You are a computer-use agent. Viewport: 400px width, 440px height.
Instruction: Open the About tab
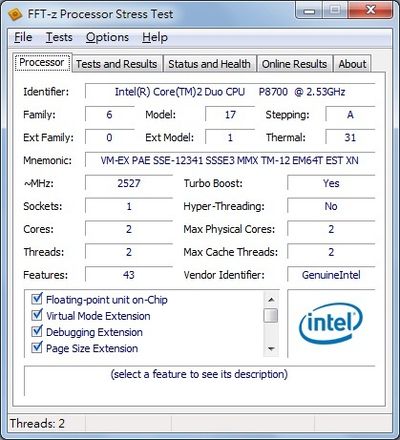coord(352,64)
